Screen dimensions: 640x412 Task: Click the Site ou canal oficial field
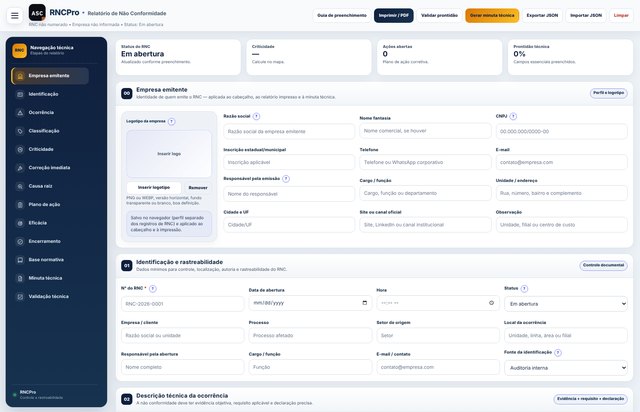click(425, 225)
